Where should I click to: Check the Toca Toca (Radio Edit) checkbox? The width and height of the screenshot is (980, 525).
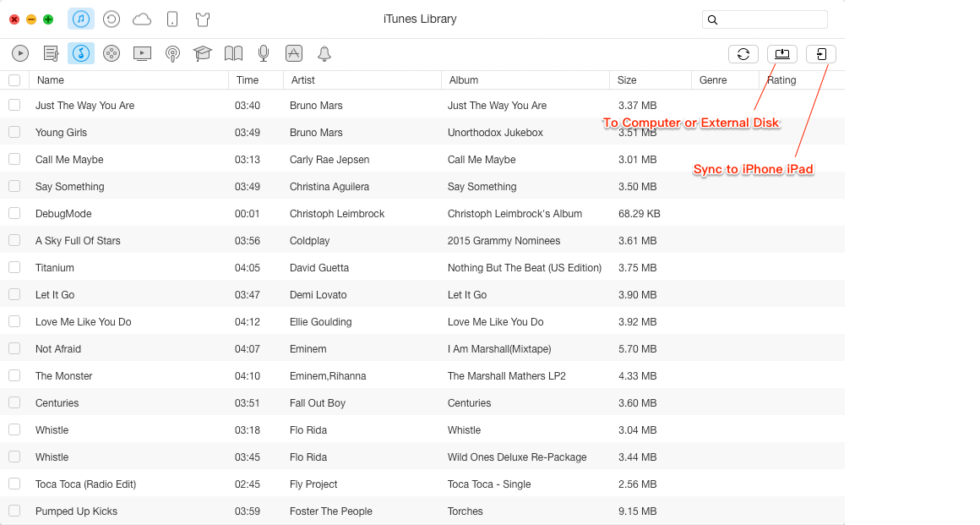click(x=14, y=484)
